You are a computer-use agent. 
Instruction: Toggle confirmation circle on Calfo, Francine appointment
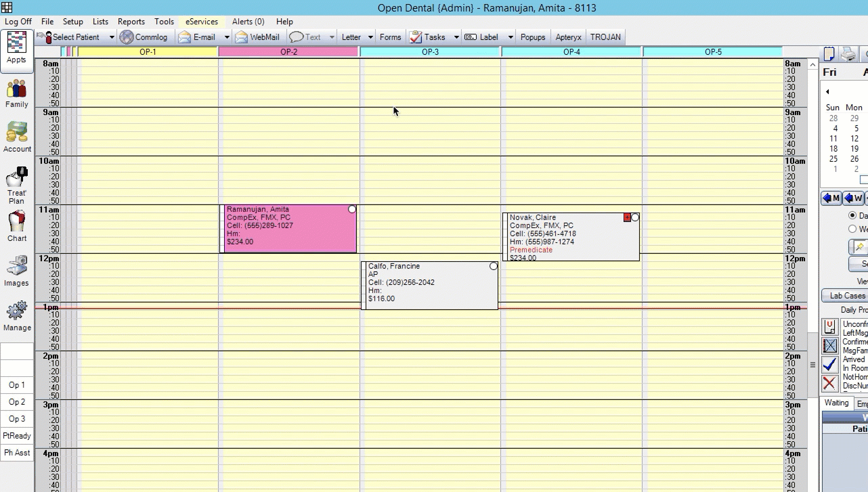(x=494, y=266)
